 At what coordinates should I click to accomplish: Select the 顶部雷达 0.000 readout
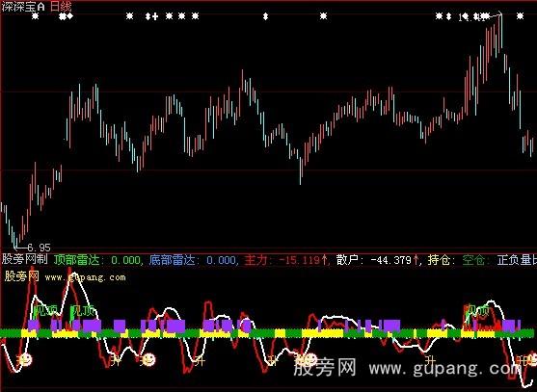point(97,260)
